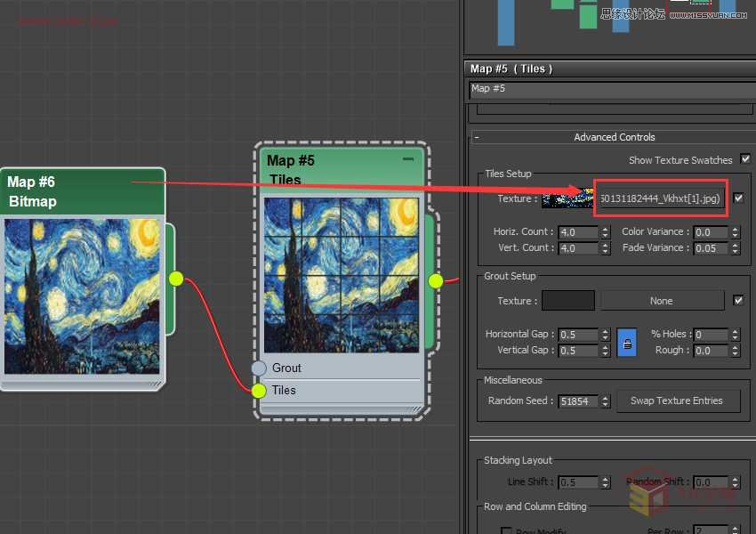Toggle Show Texture Swatches checkbox
Image resolution: width=756 pixels, height=534 pixels.
coord(745,159)
